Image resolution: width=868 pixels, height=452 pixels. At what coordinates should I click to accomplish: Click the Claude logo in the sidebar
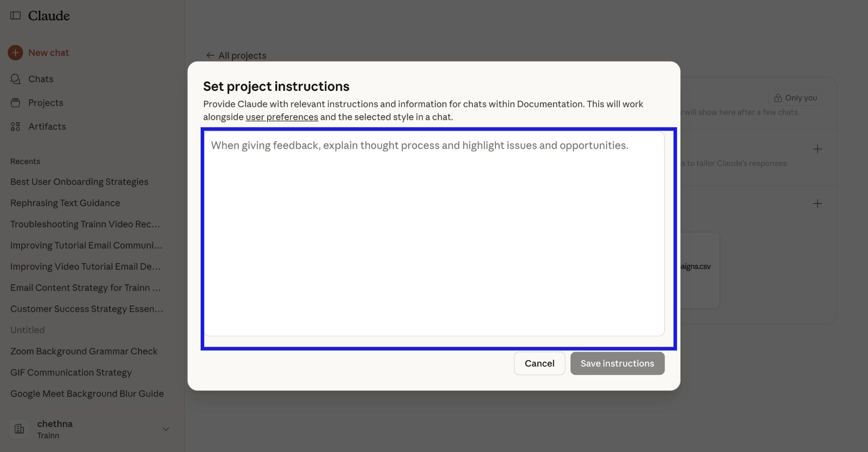49,15
